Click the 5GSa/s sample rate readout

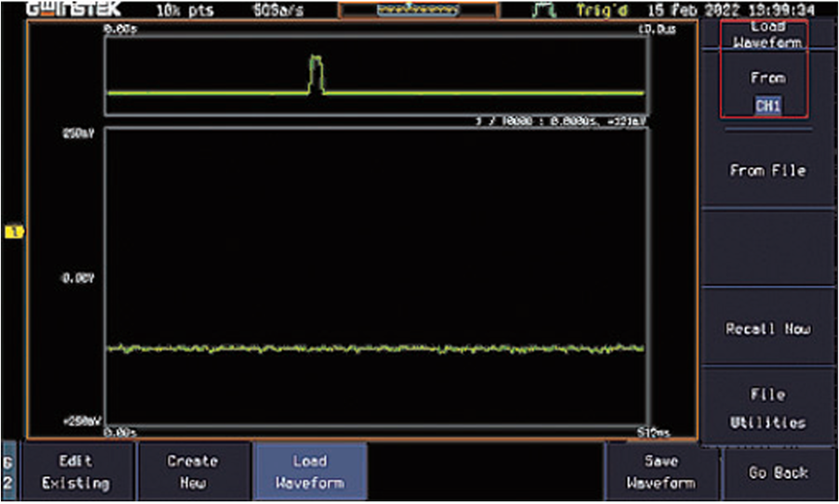pos(278,10)
